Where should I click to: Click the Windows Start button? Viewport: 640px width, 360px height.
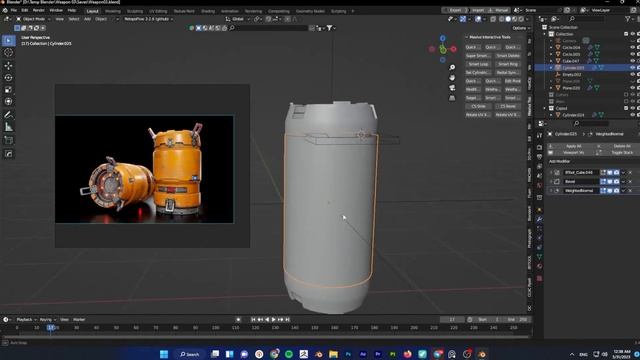(x=164, y=354)
